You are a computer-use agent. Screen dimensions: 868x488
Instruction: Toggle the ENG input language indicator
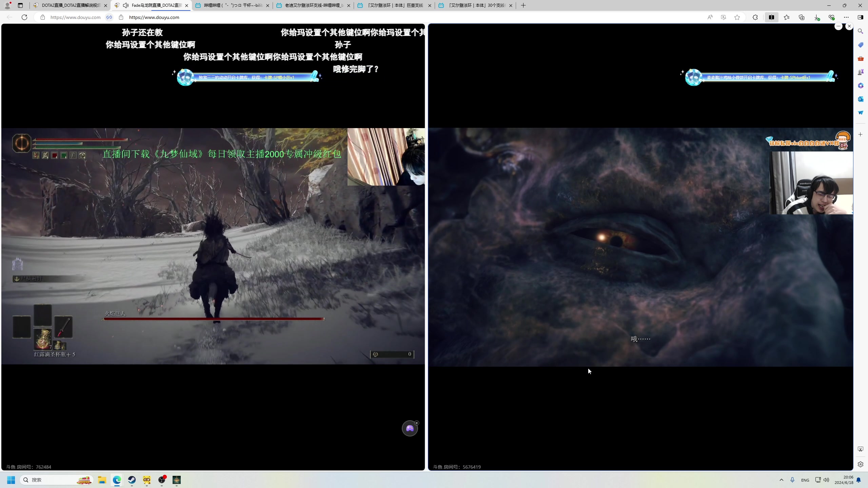point(805,480)
